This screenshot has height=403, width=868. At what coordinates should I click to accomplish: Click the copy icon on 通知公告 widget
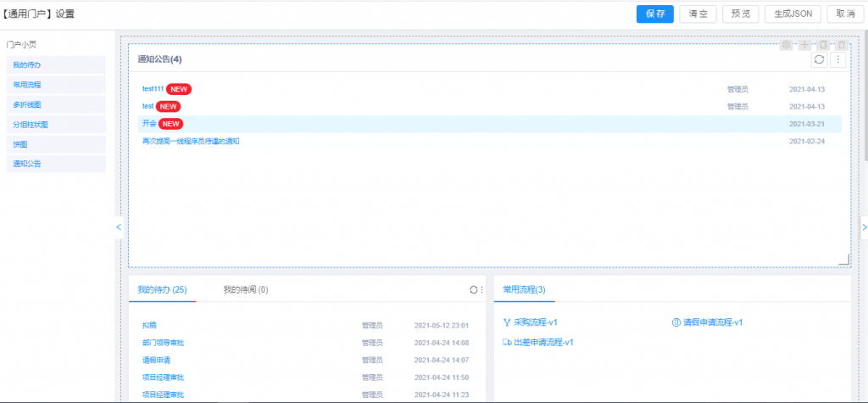(822, 45)
